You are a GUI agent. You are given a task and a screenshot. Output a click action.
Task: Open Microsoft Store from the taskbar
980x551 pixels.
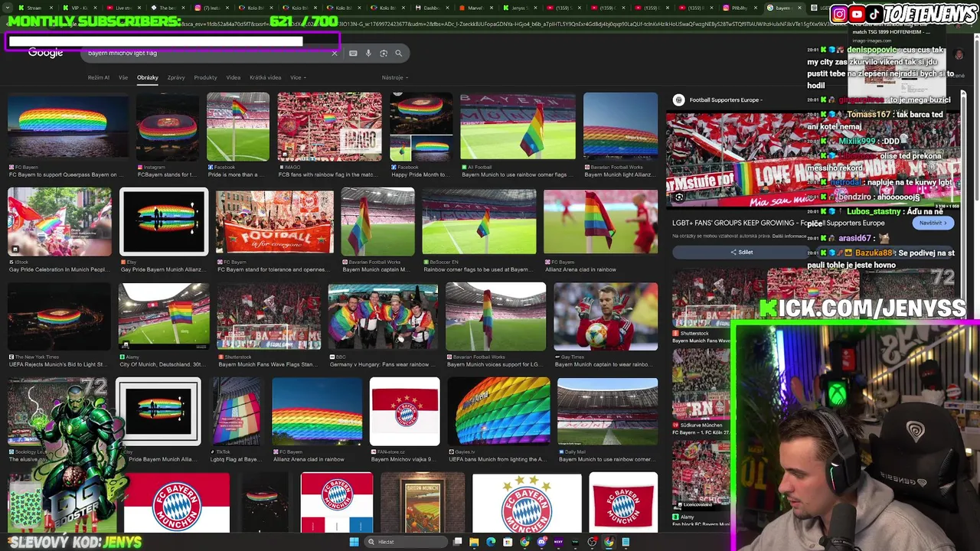508,542
